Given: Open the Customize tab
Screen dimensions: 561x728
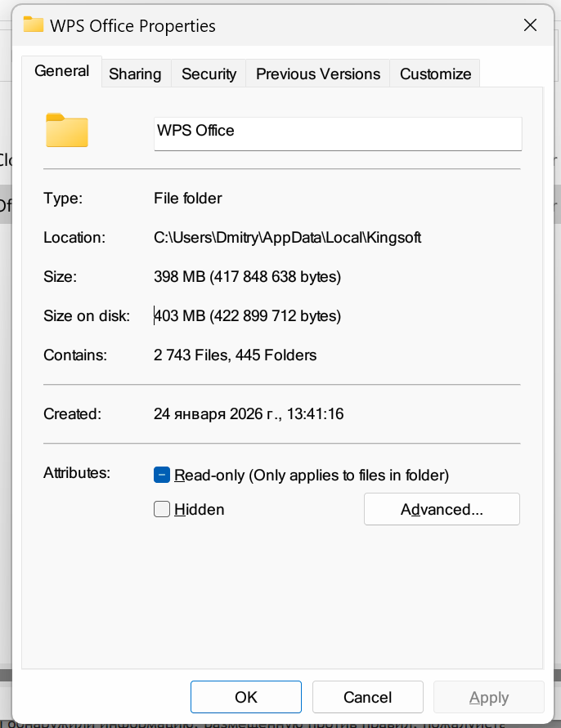Looking at the screenshot, I should (x=436, y=74).
